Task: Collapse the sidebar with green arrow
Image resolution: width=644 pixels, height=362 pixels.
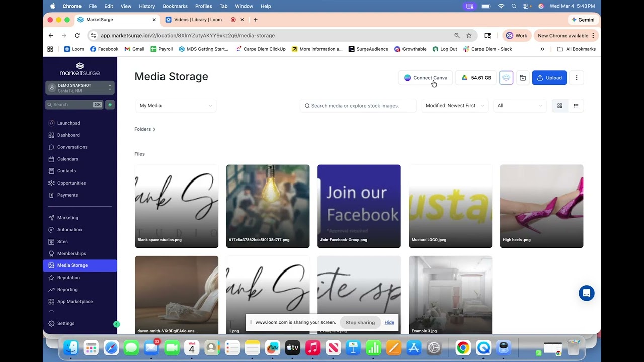Action: click(117, 324)
